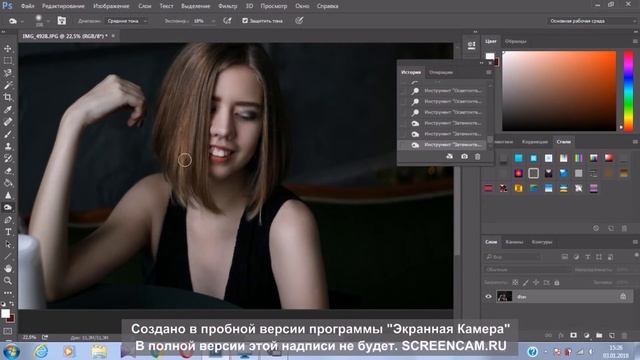Screen dimensions: 640x360
Task: Open the workspace switcher dropdown
Action: pyautogui.click(x=592, y=21)
